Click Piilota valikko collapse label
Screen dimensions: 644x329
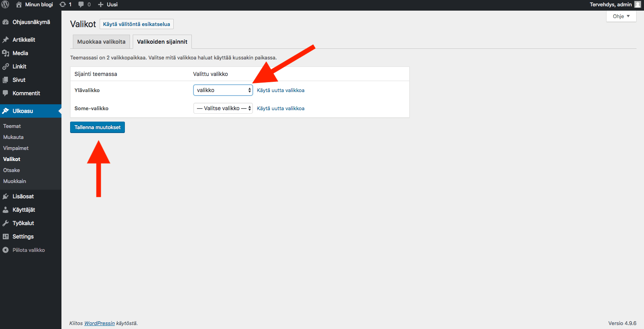(x=29, y=250)
